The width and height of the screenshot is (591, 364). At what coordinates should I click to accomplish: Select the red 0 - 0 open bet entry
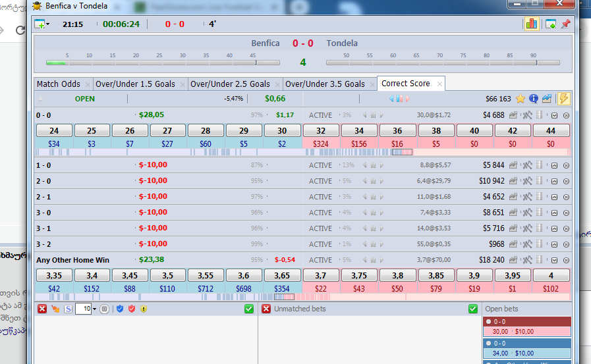coord(527,326)
